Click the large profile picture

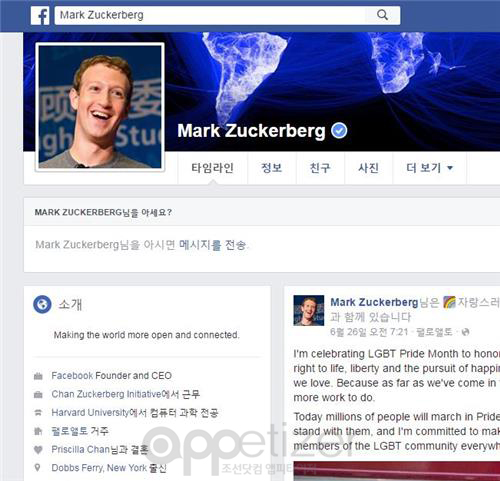click(x=100, y=107)
